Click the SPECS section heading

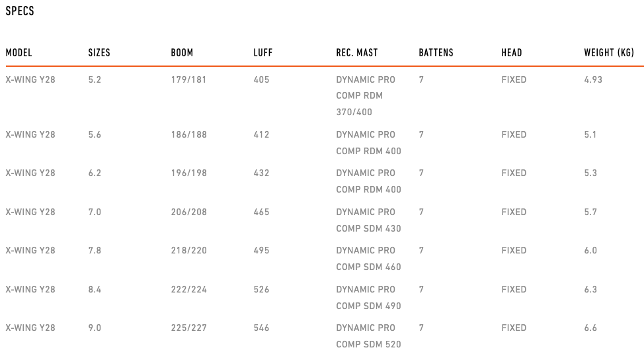[20, 11]
